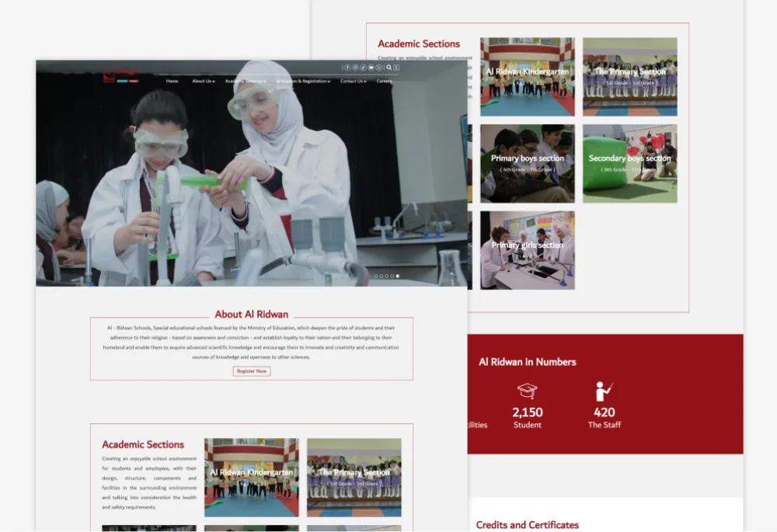Open The Primary Section card in front page

pos(354,478)
